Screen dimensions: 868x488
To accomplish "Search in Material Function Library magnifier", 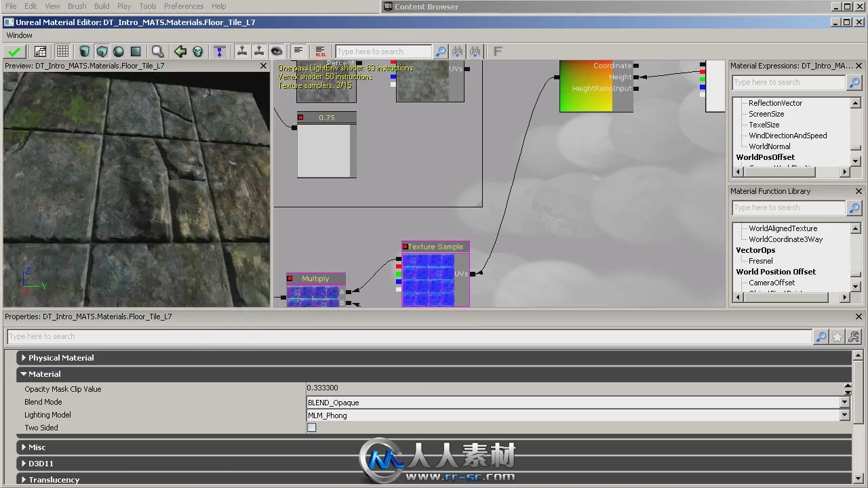I will [854, 208].
